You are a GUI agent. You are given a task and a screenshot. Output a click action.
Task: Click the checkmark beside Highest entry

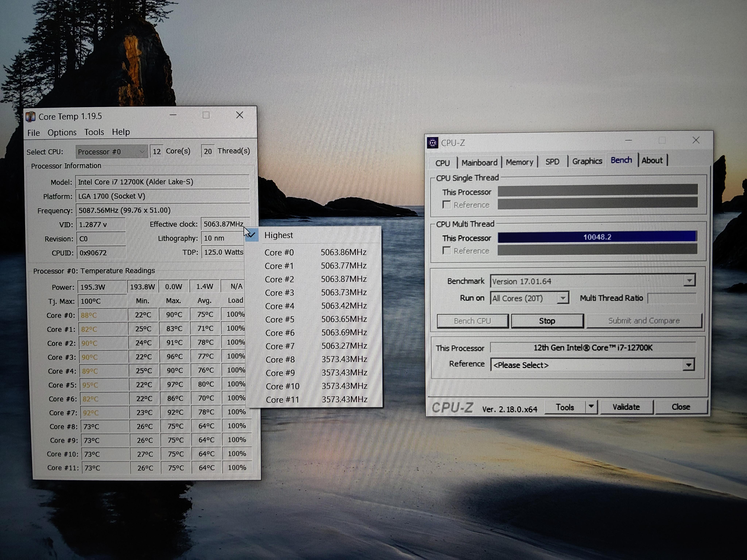click(252, 235)
